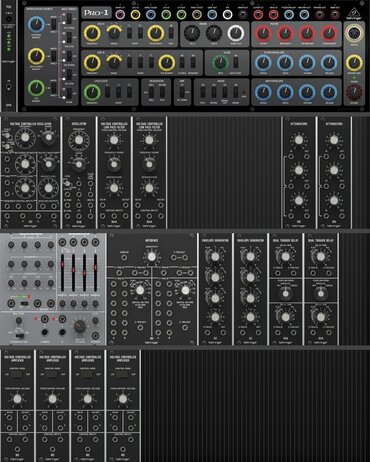
Task: Click the first vertical fader on the silver mixer module
Action: 62,273
